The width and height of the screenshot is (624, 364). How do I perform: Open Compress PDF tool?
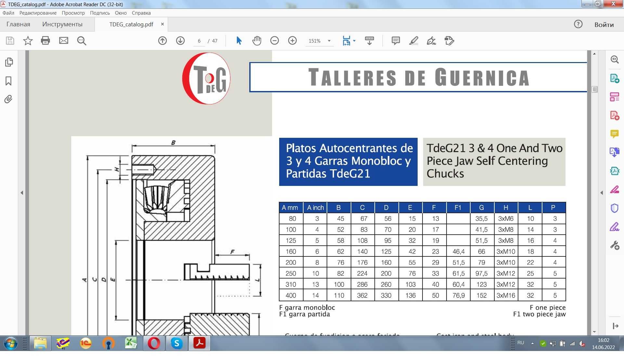615,171
